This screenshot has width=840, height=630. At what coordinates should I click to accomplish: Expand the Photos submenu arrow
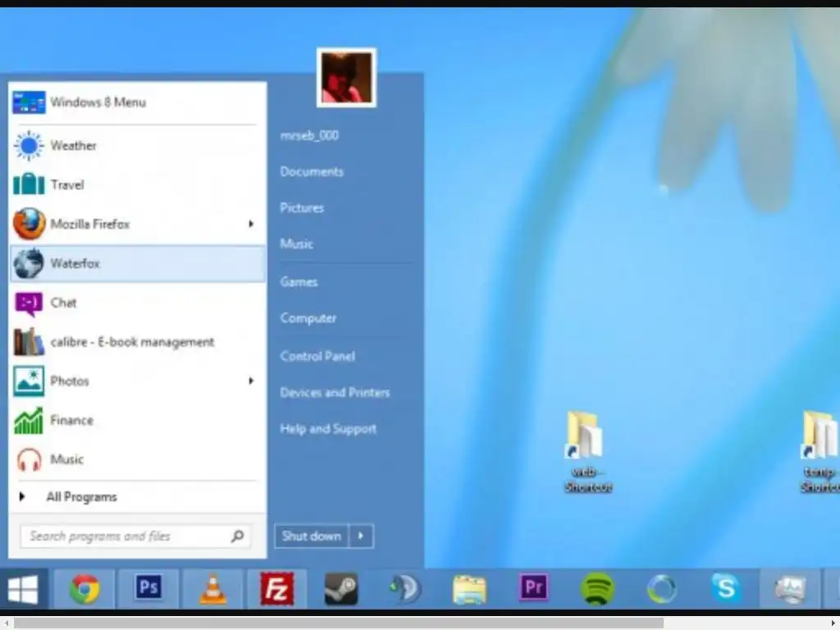(x=251, y=381)
